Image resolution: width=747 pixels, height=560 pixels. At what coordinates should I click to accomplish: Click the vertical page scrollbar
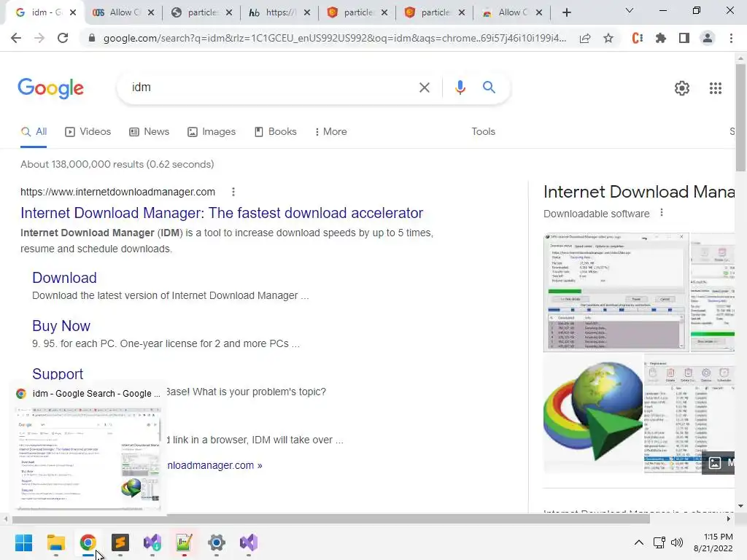tap(740, 117)
